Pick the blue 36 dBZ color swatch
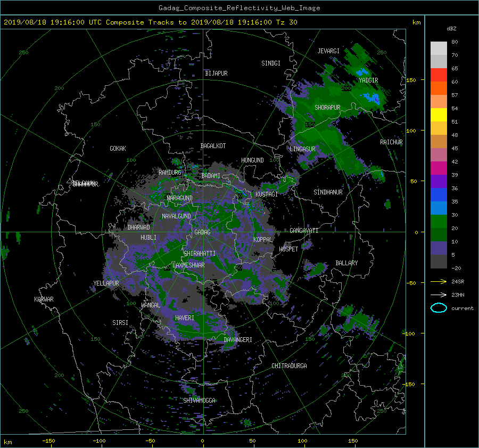 pos(439,194)
